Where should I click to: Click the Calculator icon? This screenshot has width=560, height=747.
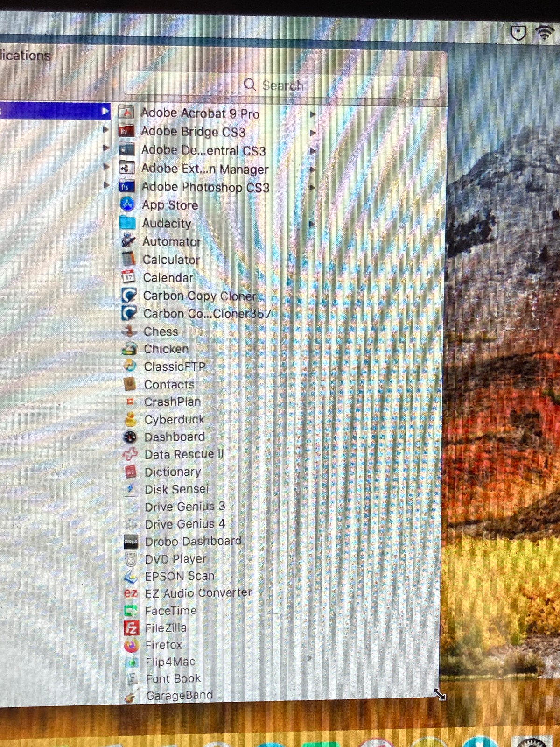(x=128, y=259)
